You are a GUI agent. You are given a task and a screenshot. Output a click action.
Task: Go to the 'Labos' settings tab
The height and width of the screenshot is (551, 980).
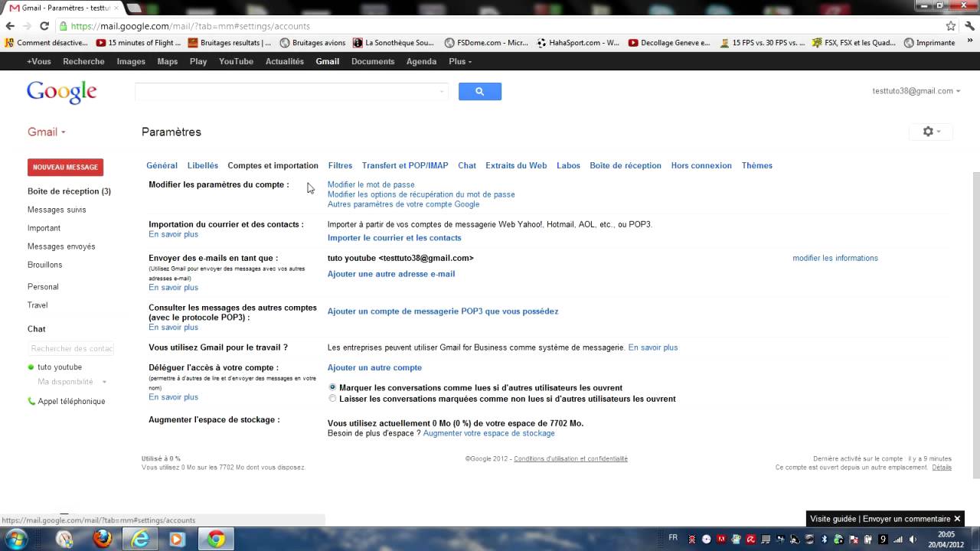click(x=568, y=165)
